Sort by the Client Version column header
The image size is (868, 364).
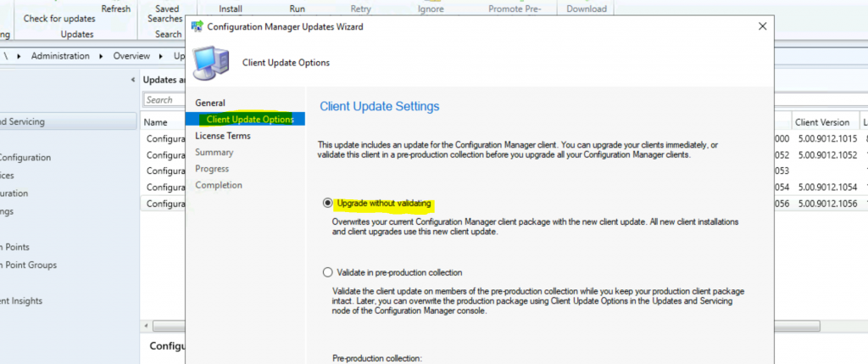click(822, 122)
